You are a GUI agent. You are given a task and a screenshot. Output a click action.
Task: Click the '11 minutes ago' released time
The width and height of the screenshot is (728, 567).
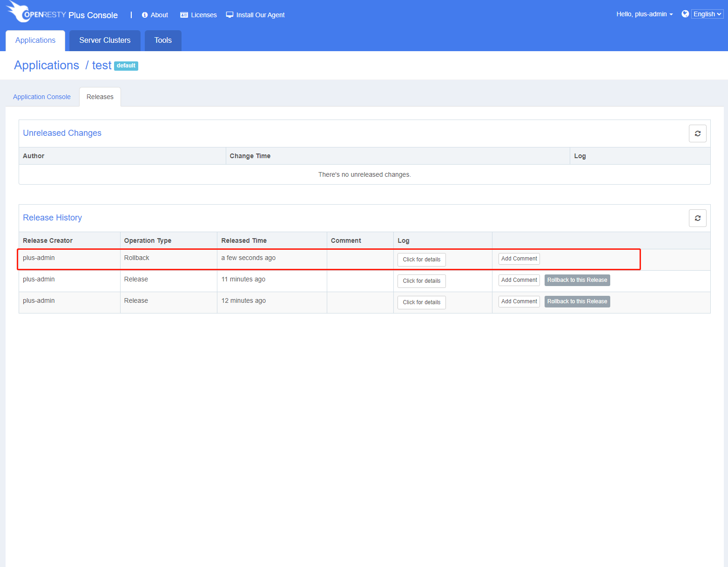click(243, 279)
